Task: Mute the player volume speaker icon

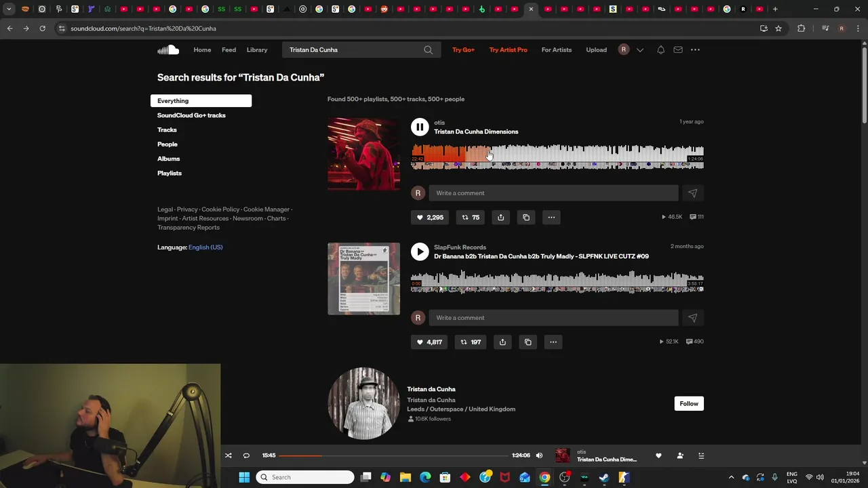Action: [539, 455]
